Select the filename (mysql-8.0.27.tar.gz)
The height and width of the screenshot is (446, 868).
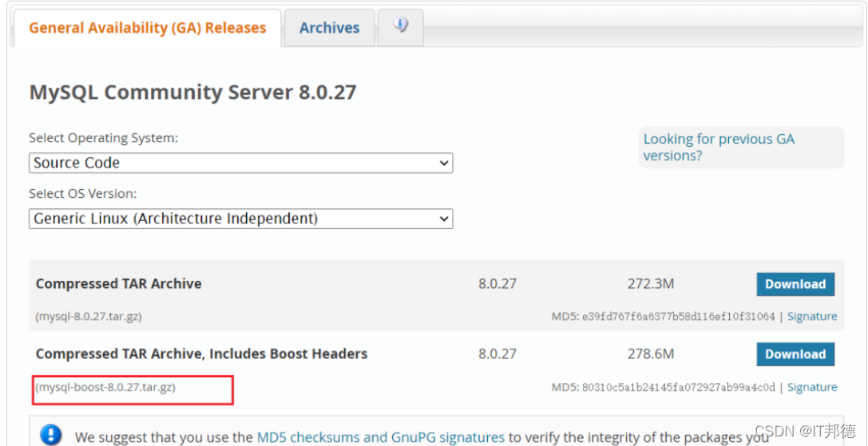(x=89, y=317)
